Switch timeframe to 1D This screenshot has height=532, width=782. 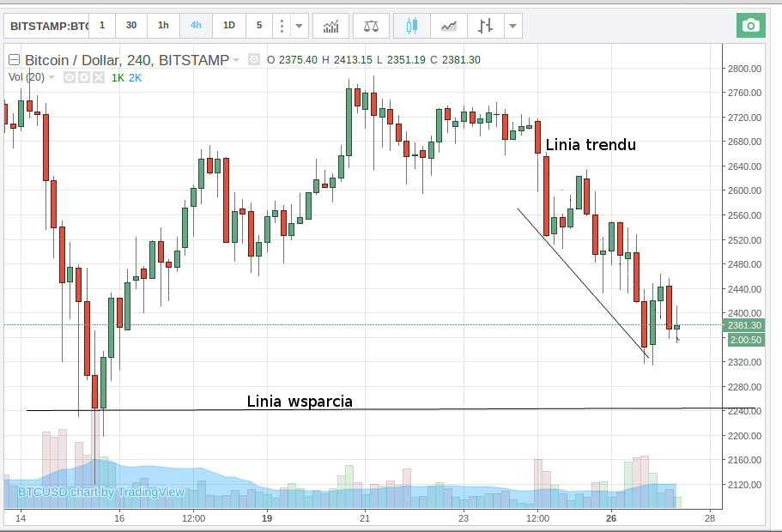228,26
